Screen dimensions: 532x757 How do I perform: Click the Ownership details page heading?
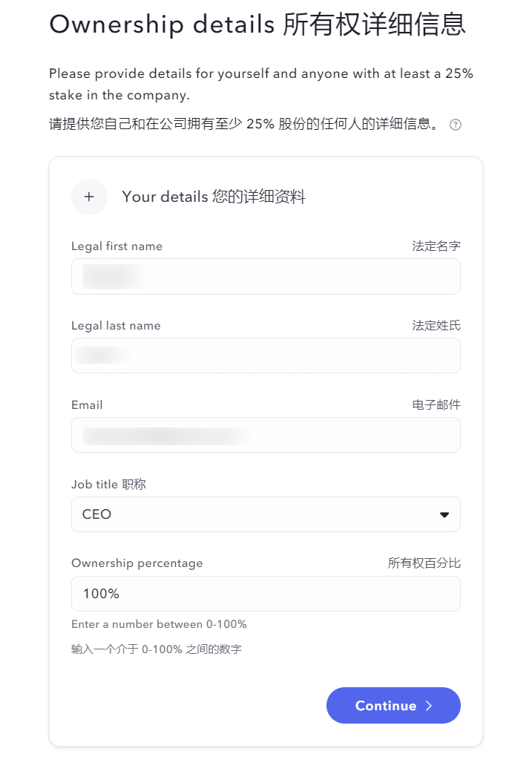click(x=257, y=24)
